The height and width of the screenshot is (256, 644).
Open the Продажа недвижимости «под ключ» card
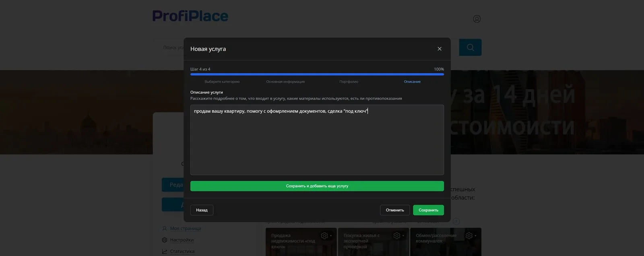[x=301, y=242]
